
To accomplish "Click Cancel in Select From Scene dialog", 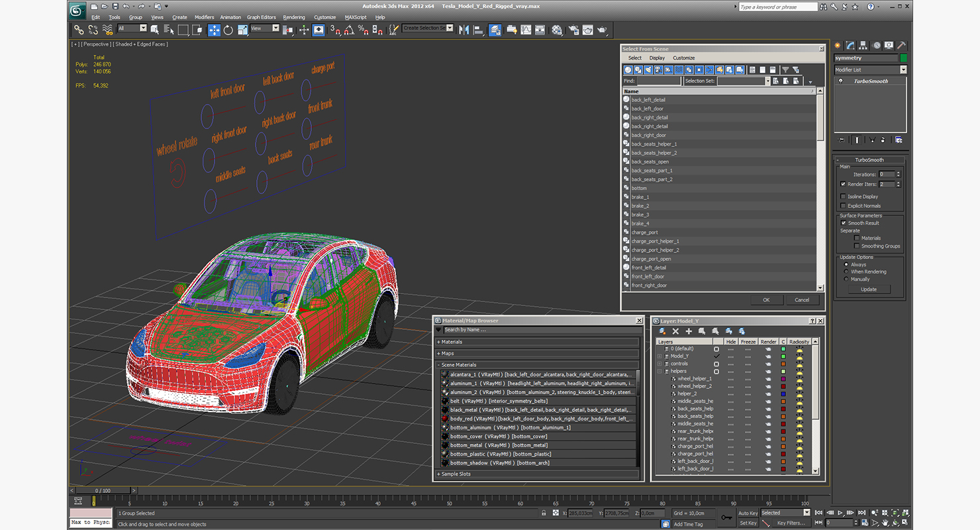I will 802,300.
